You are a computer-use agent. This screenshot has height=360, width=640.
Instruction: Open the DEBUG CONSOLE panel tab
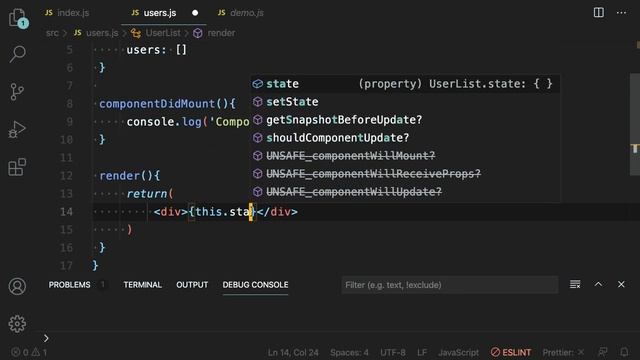click(x=255, y=284)
